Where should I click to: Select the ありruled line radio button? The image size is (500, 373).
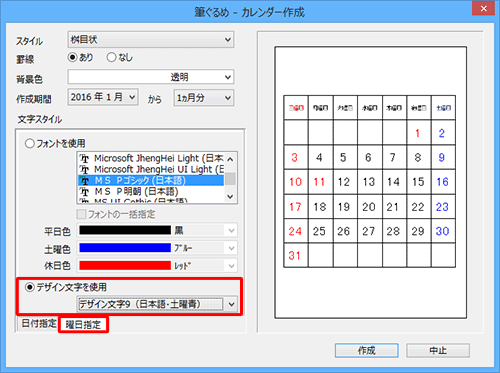click(x=72, y=57)
